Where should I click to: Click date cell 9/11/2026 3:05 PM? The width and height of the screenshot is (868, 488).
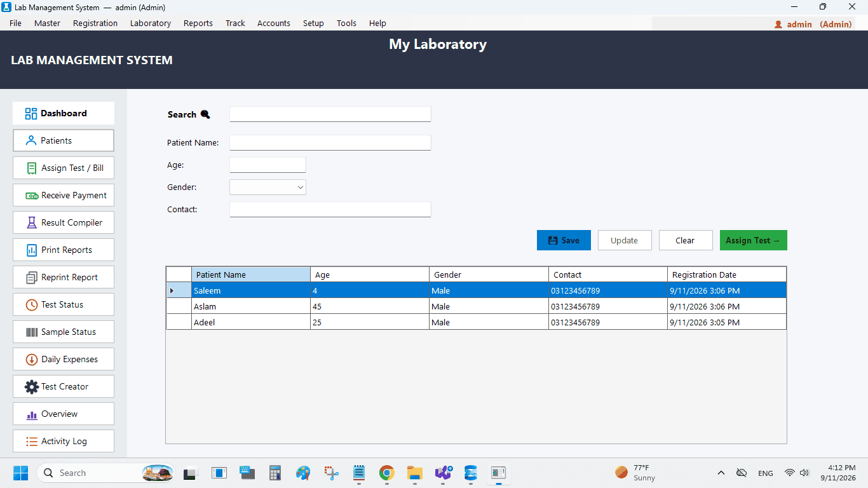(727, 322)
